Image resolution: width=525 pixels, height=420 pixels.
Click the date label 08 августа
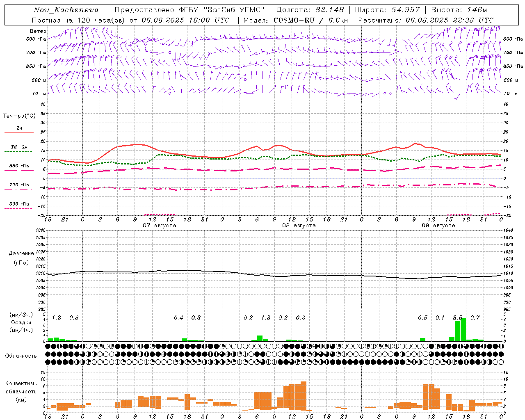(299, 226)
